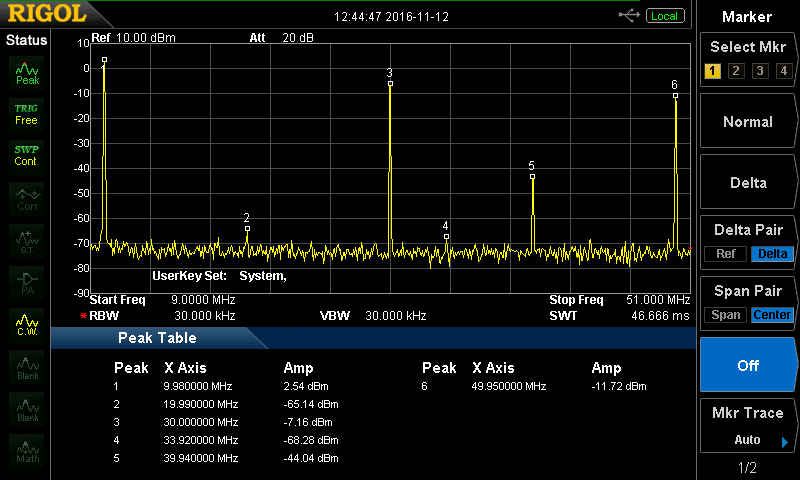Click the PA preamplifier status icon
The width and height of the screenshot is (800, 480).
27,282
